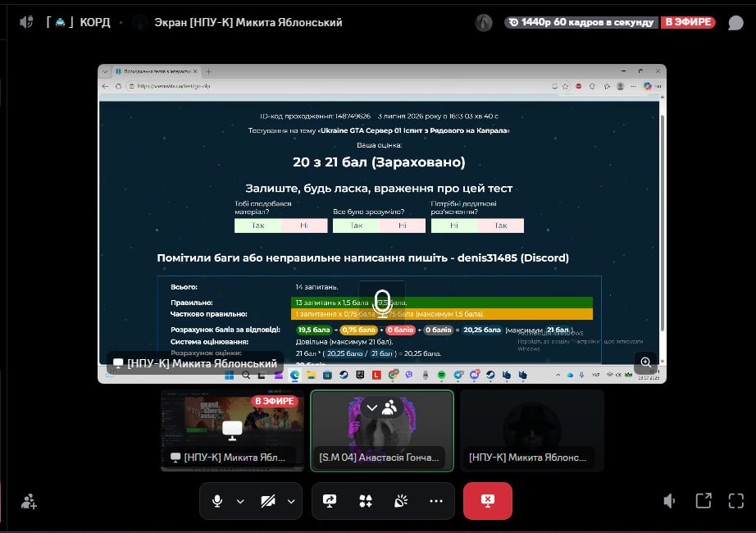Select the test results browser tab
The height and width of the screenshot is (533, 756).
pyautogui.click(x=157, y=71)
